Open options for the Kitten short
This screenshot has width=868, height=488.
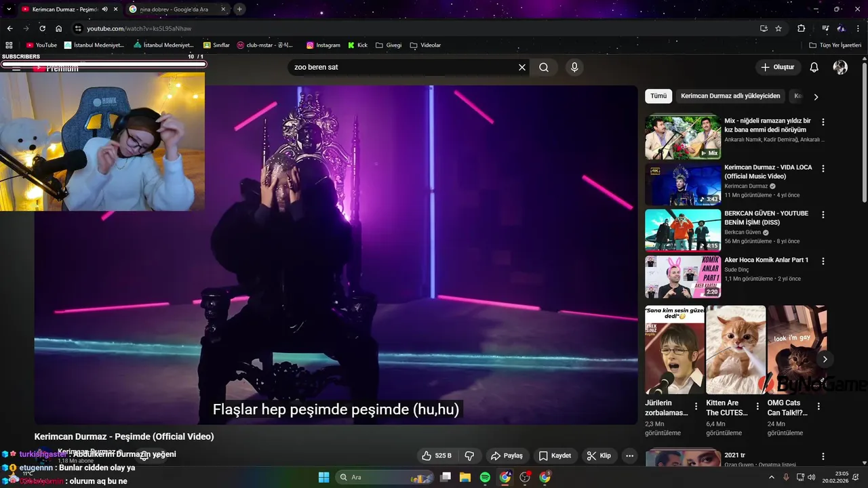tap(757, 407)
